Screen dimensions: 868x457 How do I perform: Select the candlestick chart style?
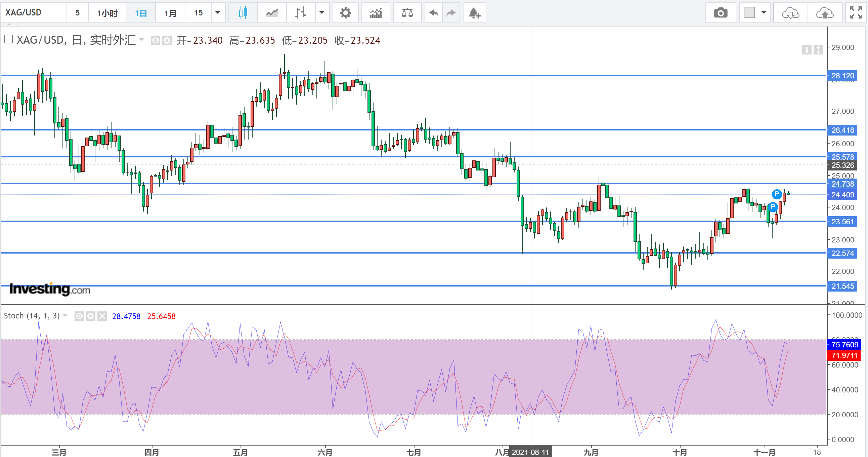click(x=243, y=13)
